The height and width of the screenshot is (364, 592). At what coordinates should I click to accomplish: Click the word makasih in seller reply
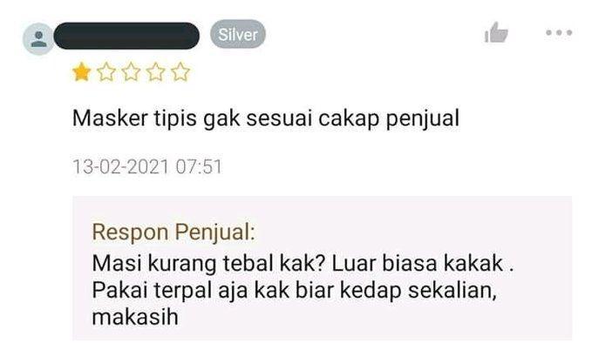(135, 317)
